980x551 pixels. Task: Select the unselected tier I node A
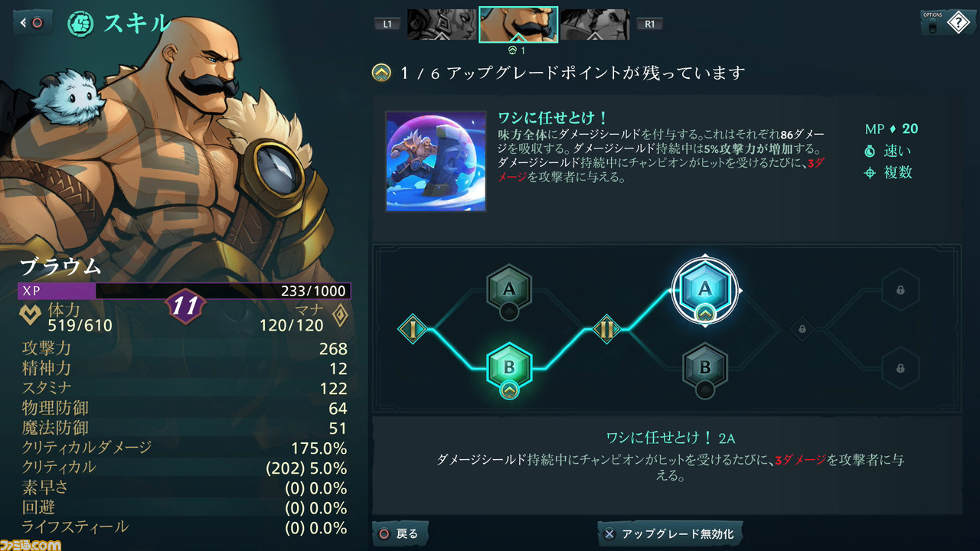(x=510, y=289)
